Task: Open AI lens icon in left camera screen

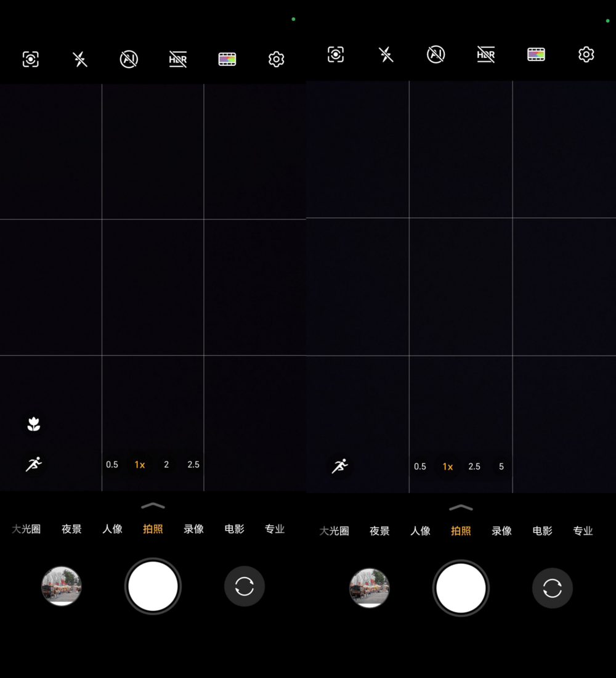Action: tap(31, 59)
